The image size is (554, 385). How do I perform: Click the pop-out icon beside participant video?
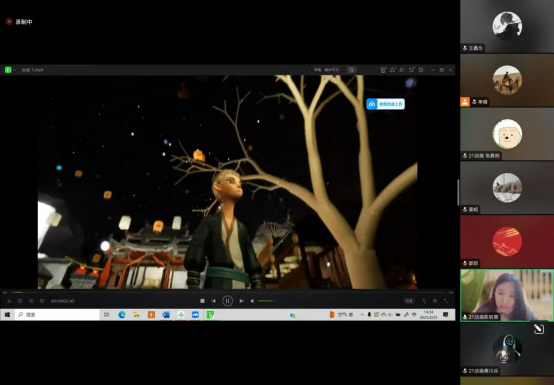click(538, 329)
